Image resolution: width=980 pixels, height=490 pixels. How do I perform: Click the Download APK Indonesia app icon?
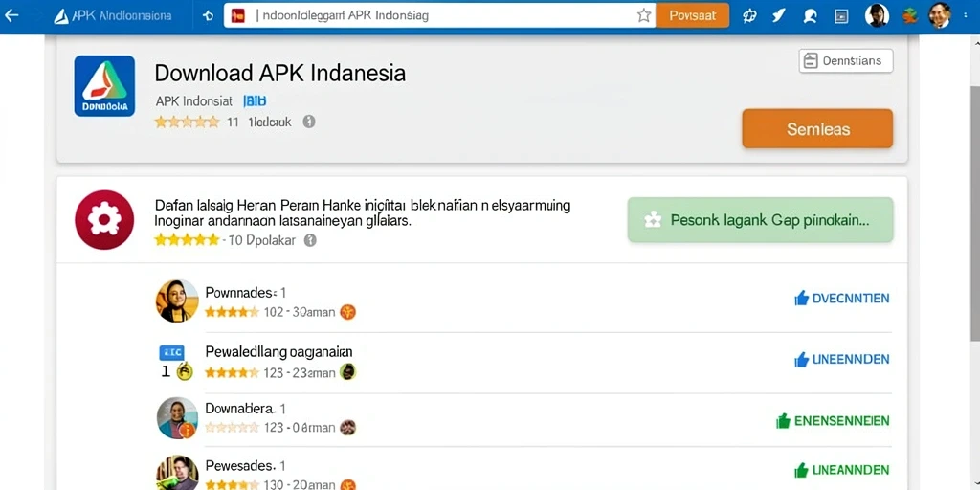[x=104, y=85]
